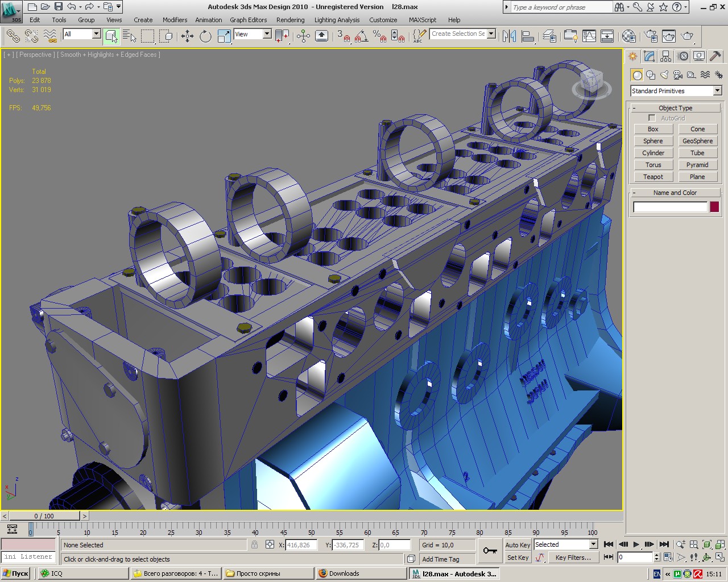This screenshot has height=582, width=728.
Task: Click the GeoSphere button
Action: (x=697, y=141)
